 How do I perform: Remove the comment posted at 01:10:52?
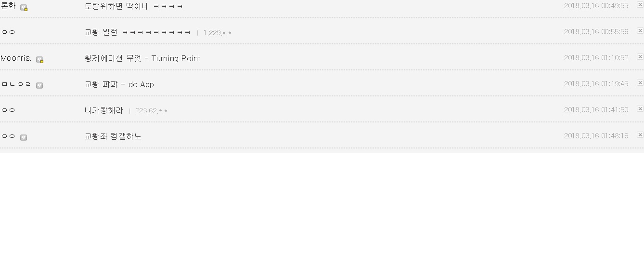click(640, 57)
